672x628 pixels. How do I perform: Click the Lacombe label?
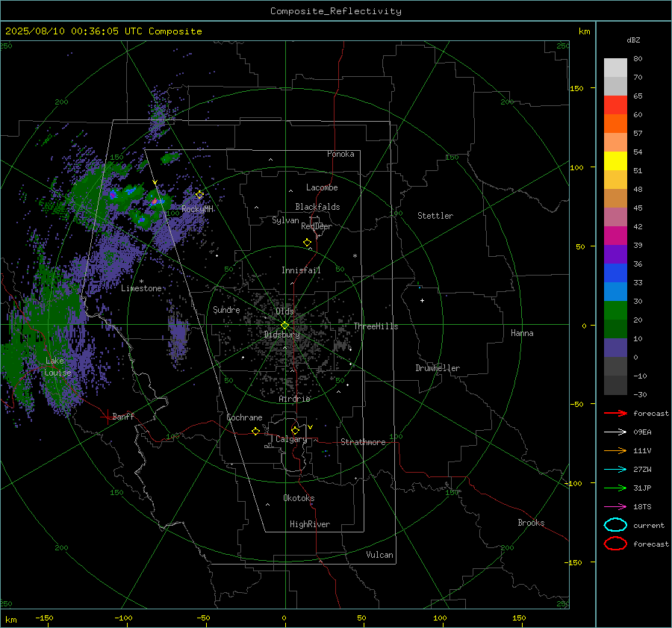pyautogui.click(x=322, y=187)
